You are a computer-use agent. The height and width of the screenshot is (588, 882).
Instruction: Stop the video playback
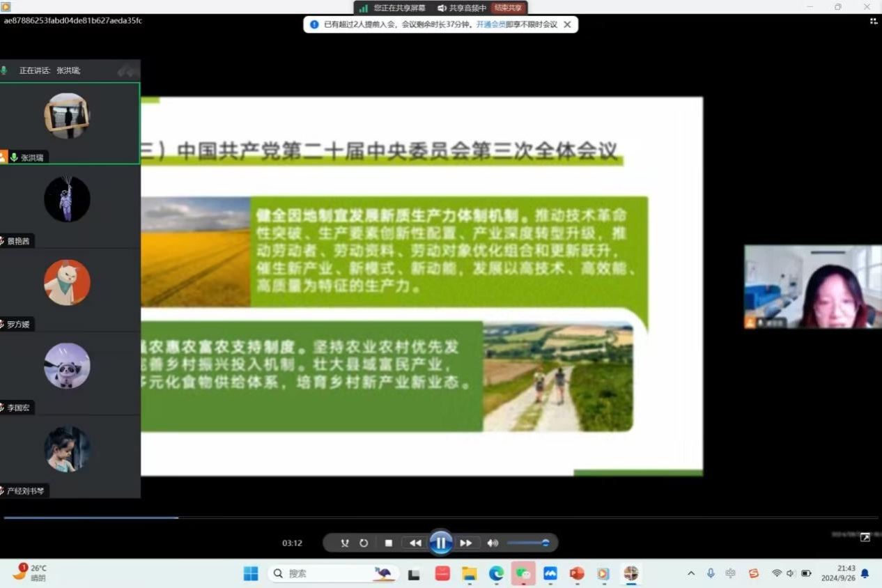(x=389, y=543)
